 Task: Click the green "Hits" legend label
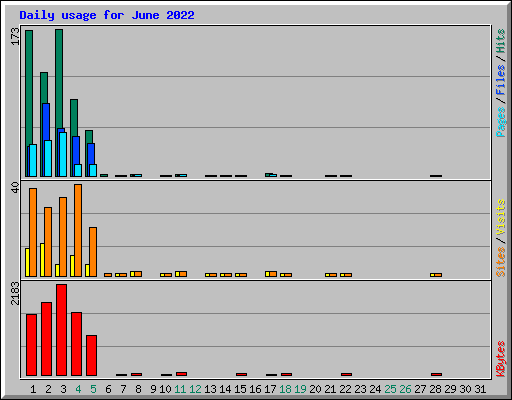pyautogui.click(x=500, y=41)
